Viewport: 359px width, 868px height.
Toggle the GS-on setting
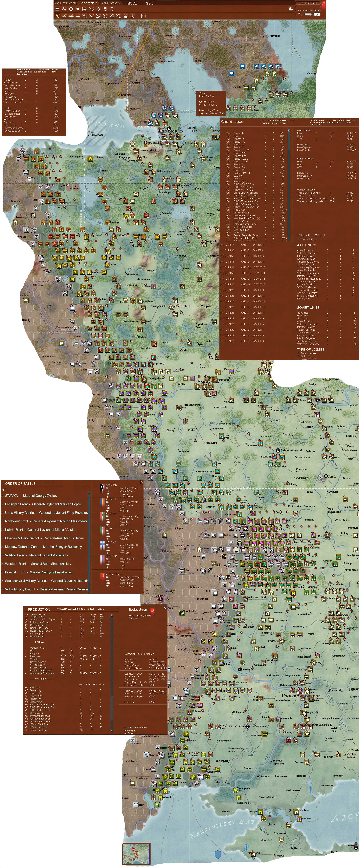[x=150, y=3]
